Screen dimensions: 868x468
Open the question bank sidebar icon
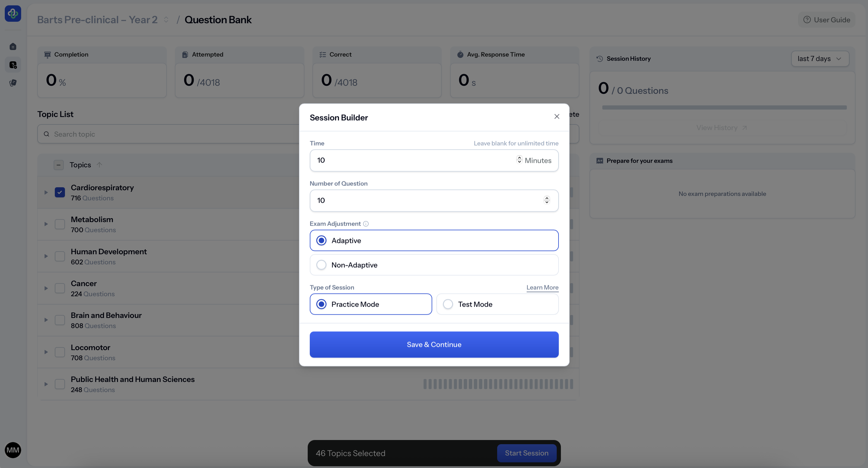[13, 65]
